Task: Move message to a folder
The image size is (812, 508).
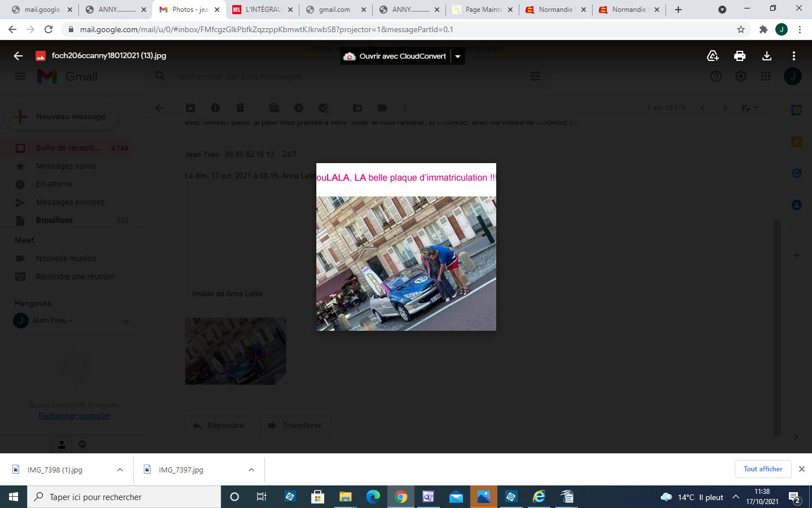Action: [x=358, y=108]
